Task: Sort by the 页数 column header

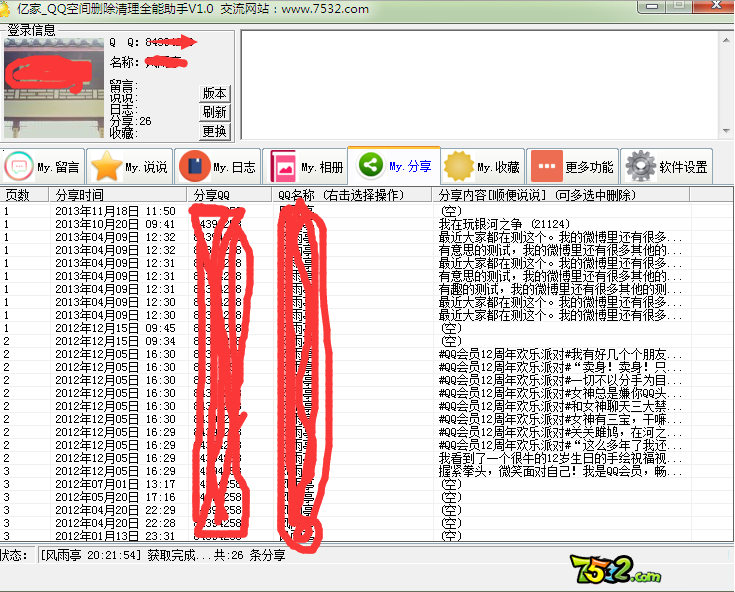Action: pos(24,195)
